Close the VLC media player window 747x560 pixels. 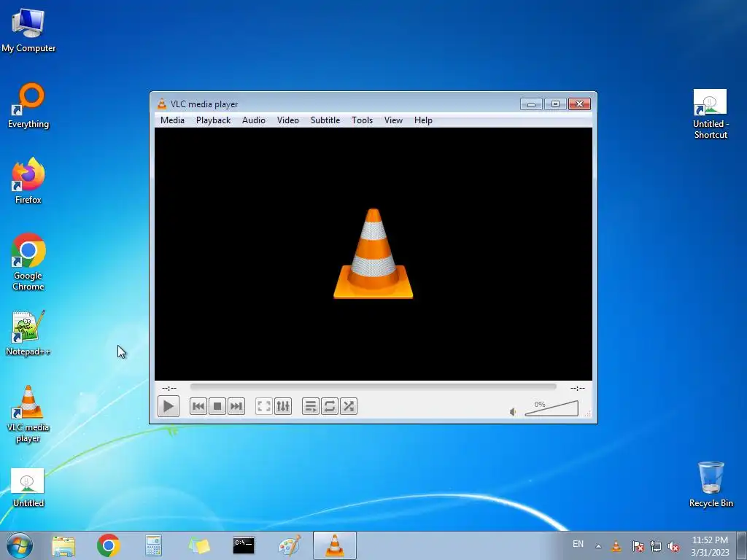579,104
